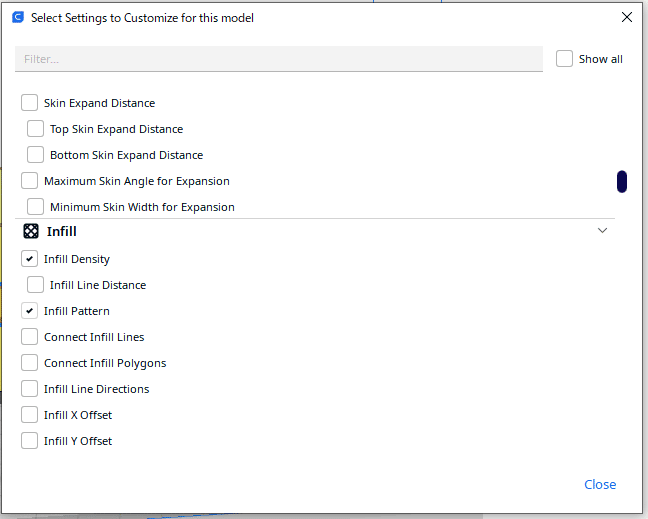Tick the Connect Infill Polygons checkbox

click(29, 363)
